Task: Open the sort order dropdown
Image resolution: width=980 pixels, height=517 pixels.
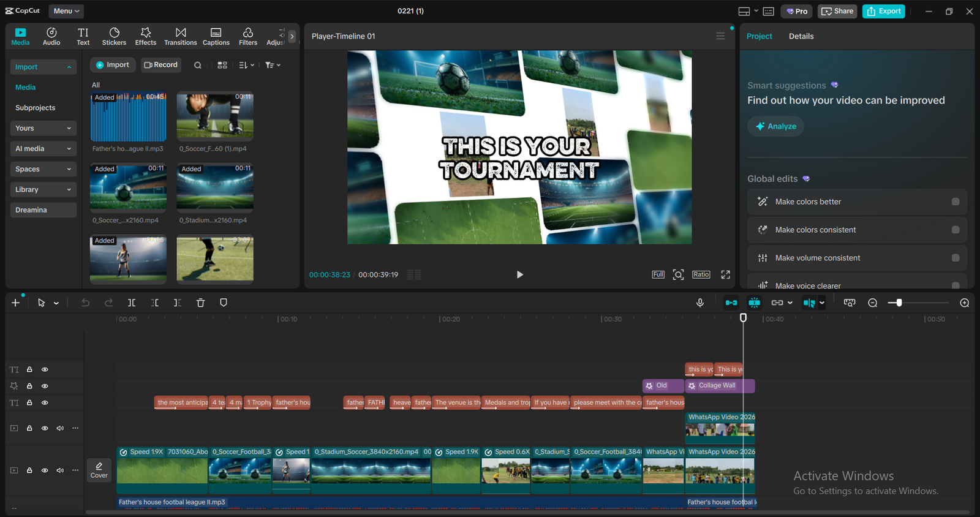Action: 246,65
